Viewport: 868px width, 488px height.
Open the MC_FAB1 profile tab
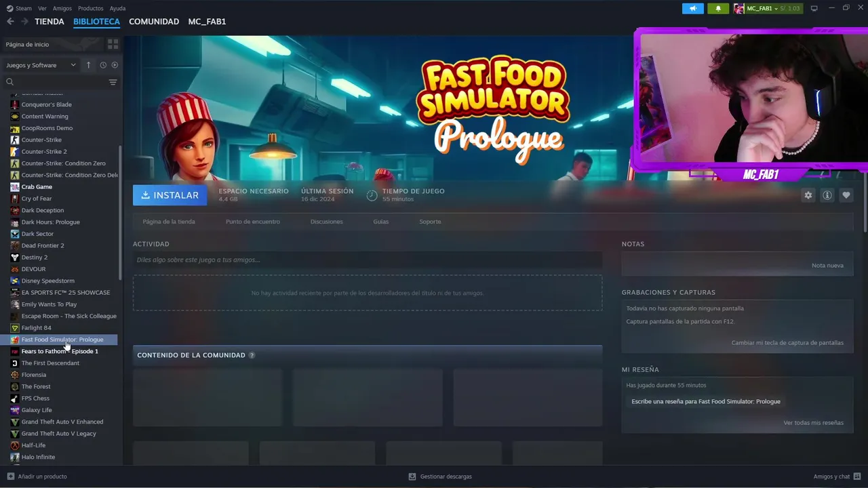tap(207, 22)
